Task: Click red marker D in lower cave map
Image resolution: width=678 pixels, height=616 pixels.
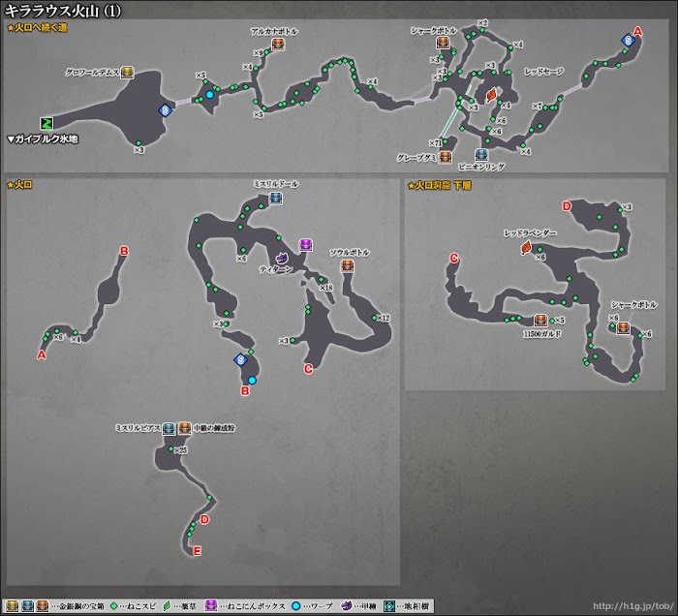Action: (567, 206)
